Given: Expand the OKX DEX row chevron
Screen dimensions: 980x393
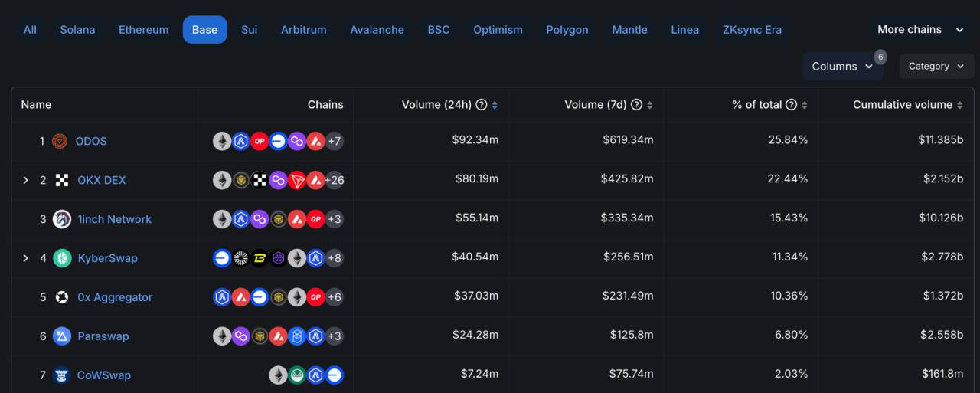Looking at the screenshot, I should point(25,180).
